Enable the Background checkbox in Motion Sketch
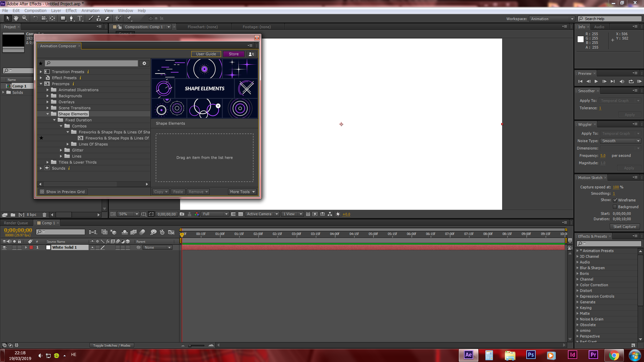Screen dimensions: 644x362 (615, 207)
